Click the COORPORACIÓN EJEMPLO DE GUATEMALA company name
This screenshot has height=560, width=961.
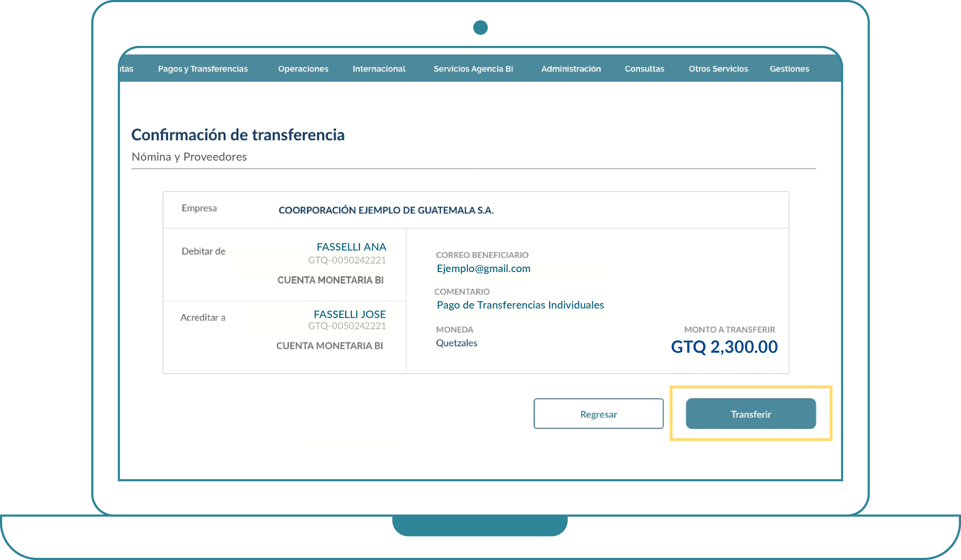pyautogui.click(x=386, y=210)
